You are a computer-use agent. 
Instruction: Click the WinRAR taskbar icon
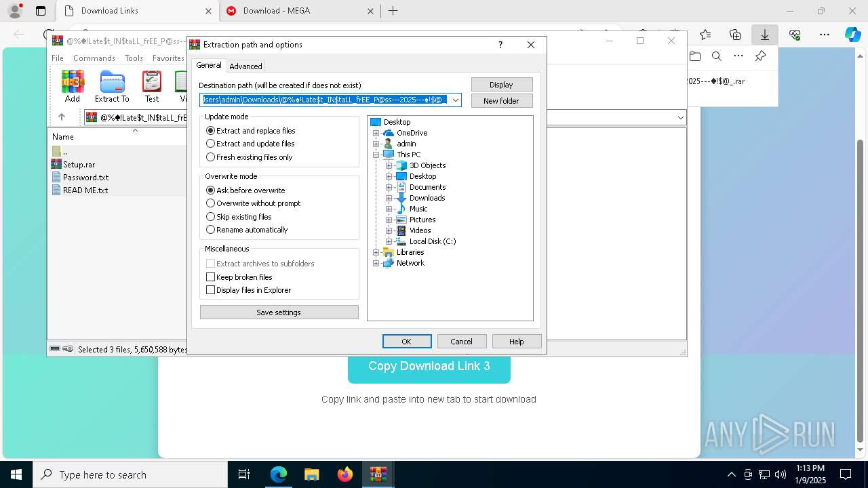[x=378, y=474]
